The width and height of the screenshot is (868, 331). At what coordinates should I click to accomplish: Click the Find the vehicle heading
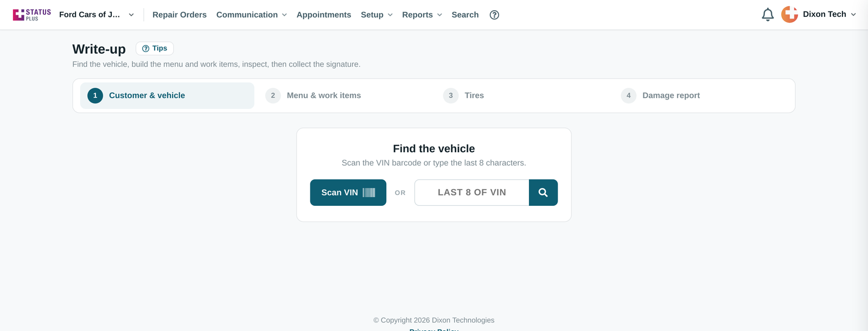click(434, 148)
